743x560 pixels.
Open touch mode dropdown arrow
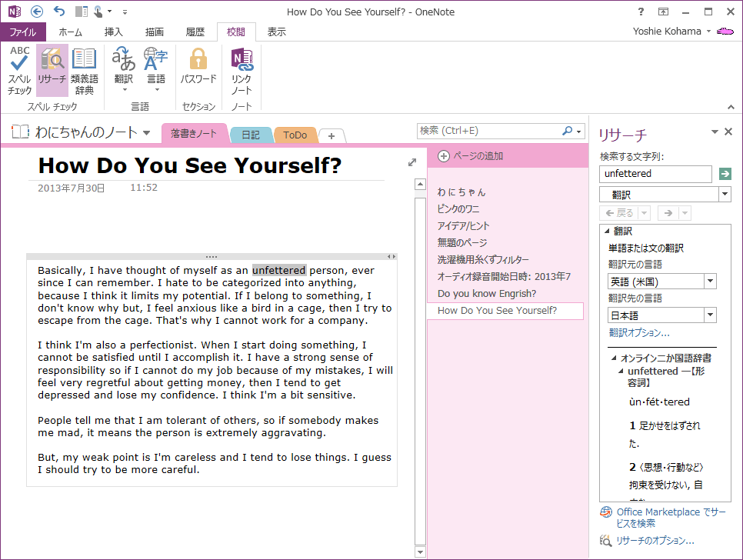pyautogui.click(x=110, y=12)
